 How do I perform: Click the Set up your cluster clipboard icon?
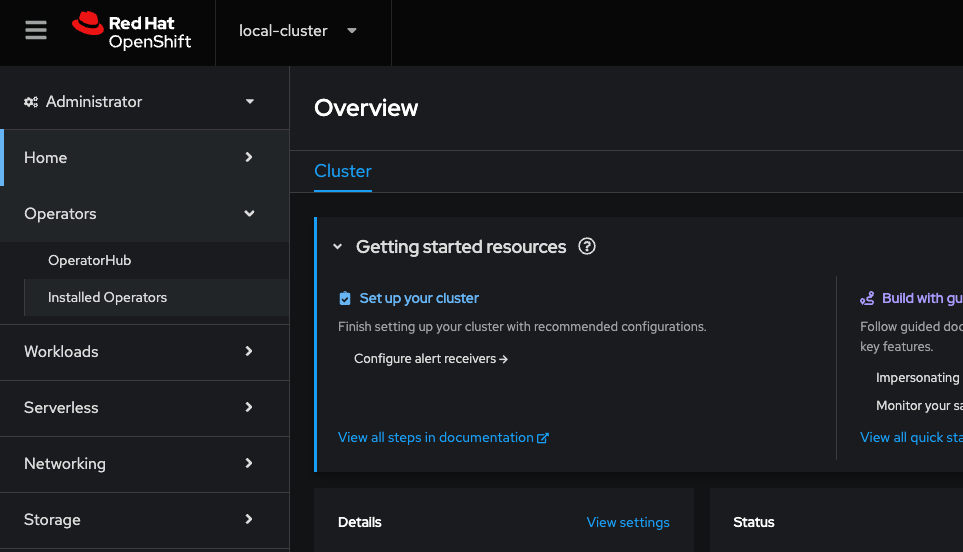tap(345, 298)
